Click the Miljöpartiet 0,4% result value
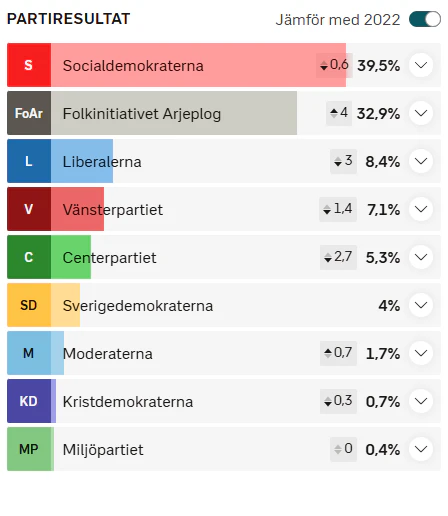This screenshot has height=516, width=448. [383, 450]
